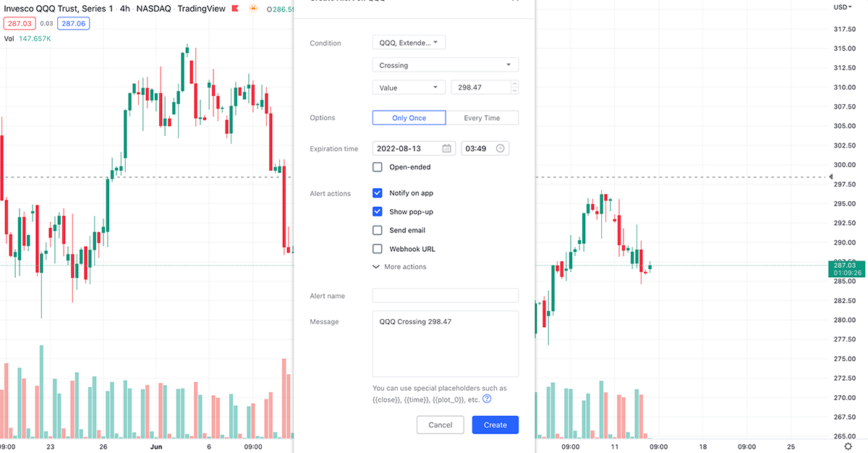Open the placeholders help icon below the message box
Screen dimensions: 868x453
(x=486, y=399)
